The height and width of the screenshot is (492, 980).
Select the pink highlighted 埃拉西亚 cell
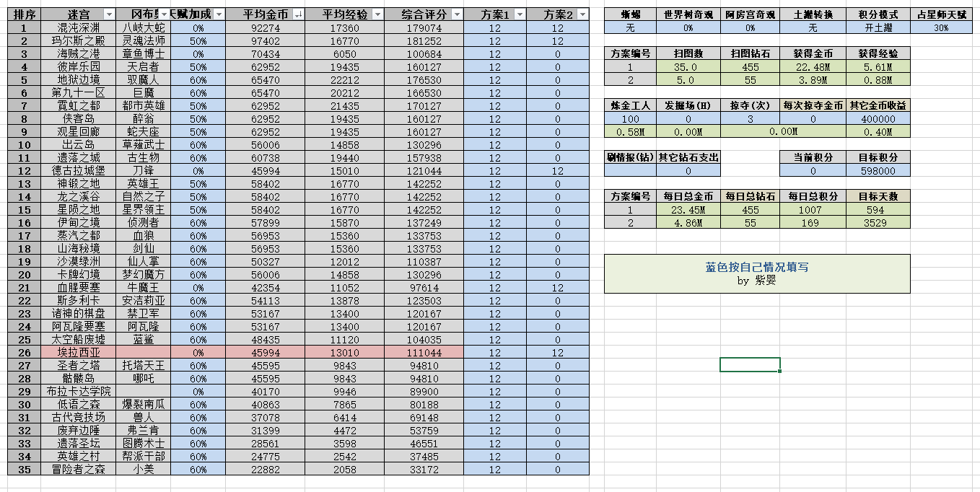79,353
